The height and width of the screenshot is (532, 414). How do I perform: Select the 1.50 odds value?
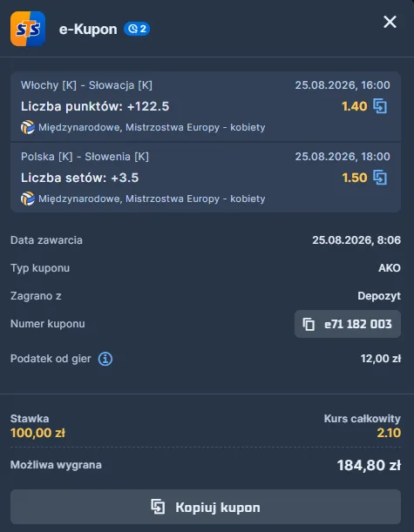[354, 178]
